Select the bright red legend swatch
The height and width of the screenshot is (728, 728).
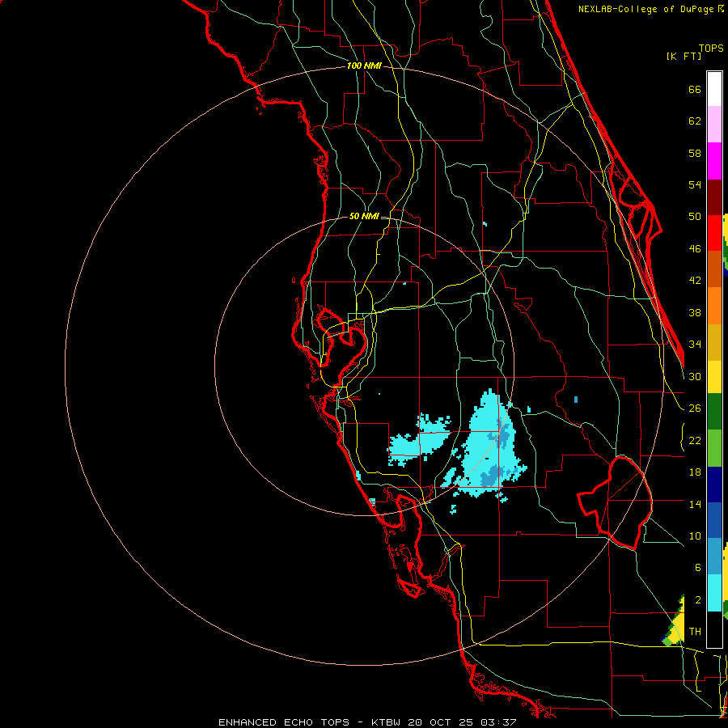coord(714,233)
